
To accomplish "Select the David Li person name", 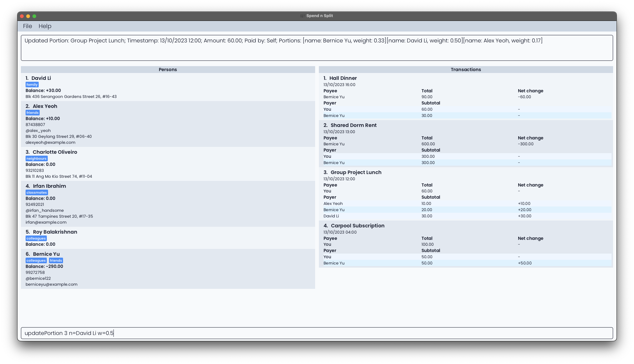I will 41,78.
